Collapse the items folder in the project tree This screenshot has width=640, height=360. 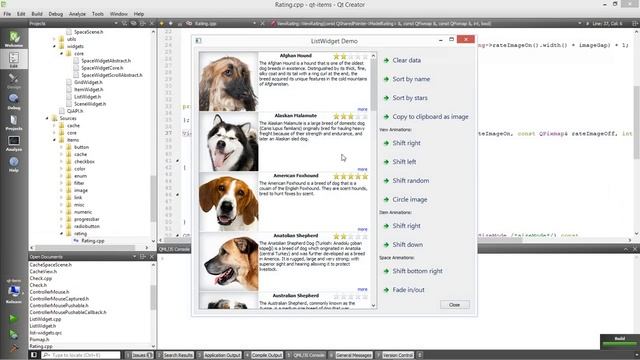click(54, 140)
